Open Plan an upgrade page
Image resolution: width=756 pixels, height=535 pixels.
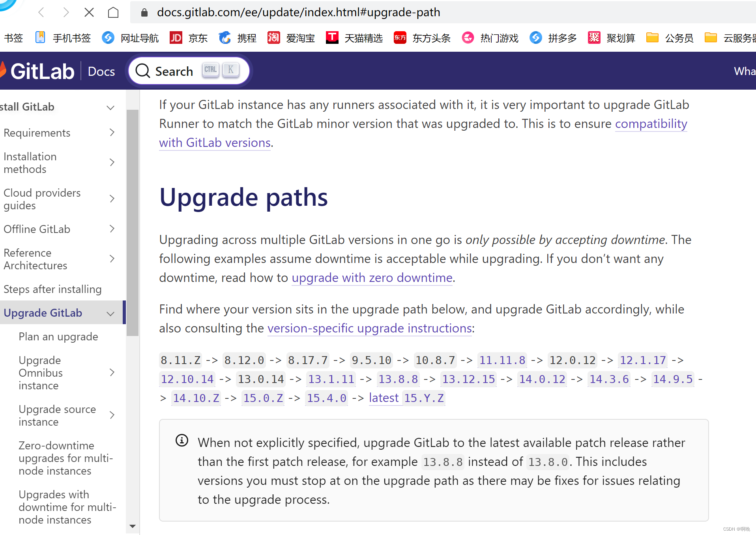[x=58, y=337]
